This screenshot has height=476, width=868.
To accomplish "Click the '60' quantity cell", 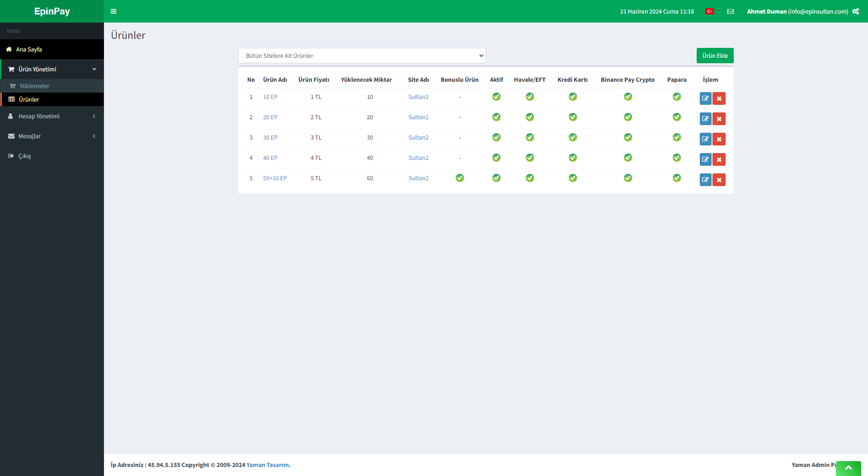I will pyautogui.click(x=370, y=178).
